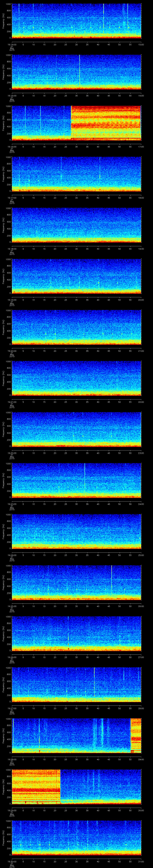Select the 19:16:00 time axis label
The image size is (153, 868).
click(x=12, y=147)
